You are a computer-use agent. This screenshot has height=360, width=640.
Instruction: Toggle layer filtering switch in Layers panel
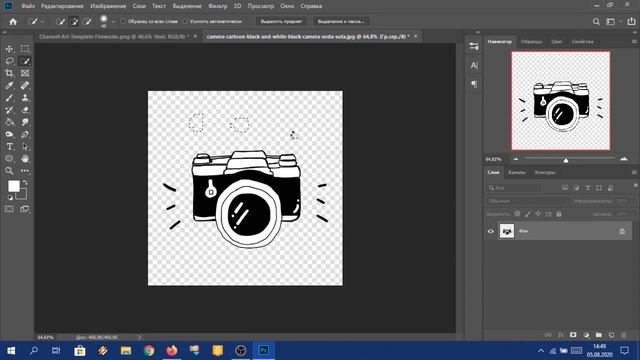635,186
